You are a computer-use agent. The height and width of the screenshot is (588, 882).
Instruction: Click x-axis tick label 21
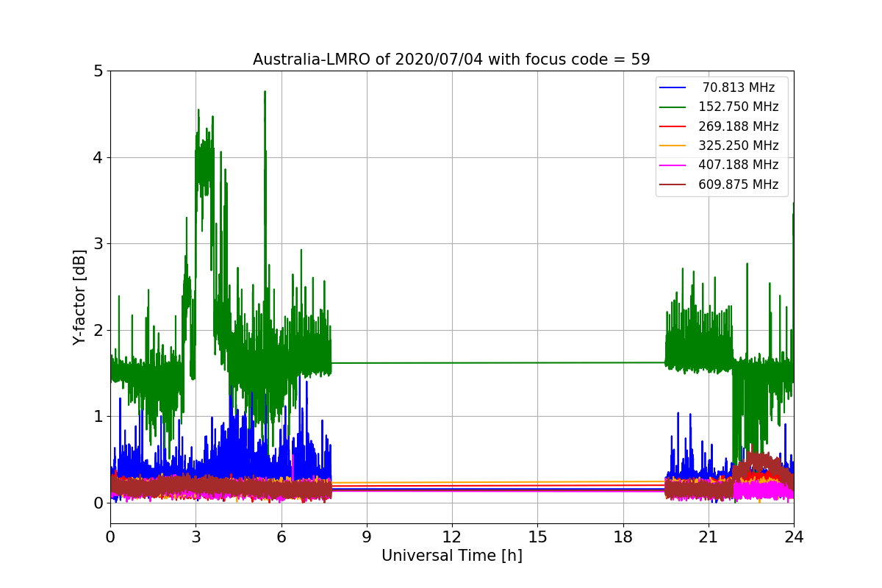[x=709, y=537]
